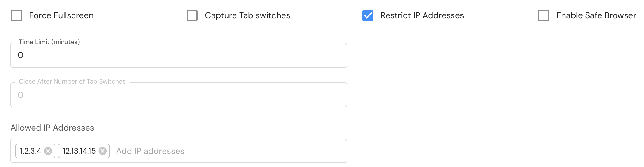Enable the Safe Browser checkbox

click(544, 15)
